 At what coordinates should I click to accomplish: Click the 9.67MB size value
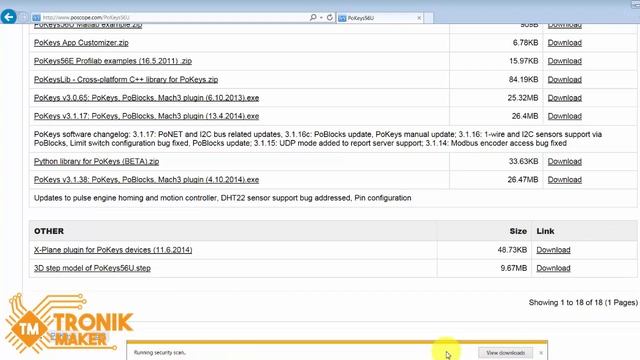pos(513,268)
